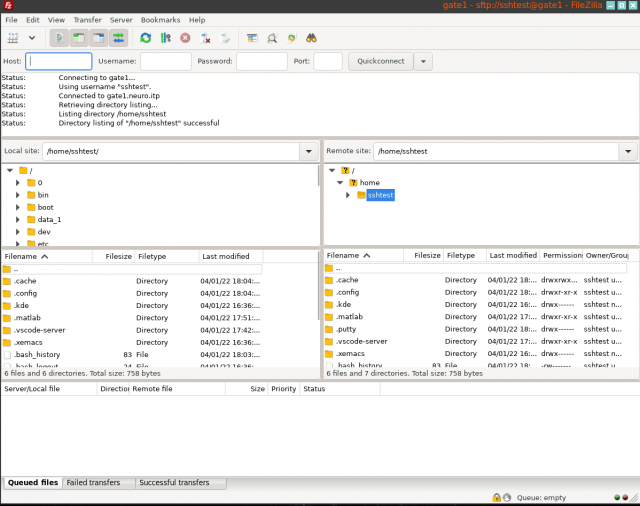Cancel the current operation
This screenshot has width=640, height=506.
185,38
